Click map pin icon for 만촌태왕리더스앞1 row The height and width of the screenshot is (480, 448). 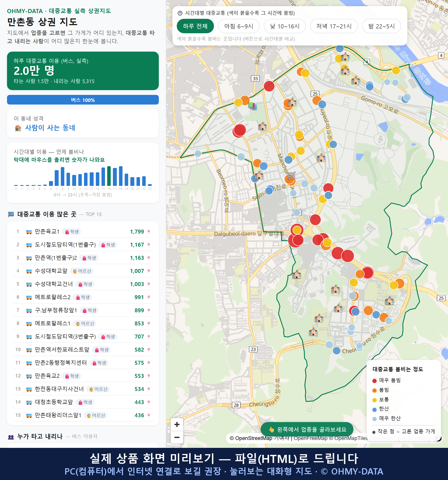(x=149, y=415)
